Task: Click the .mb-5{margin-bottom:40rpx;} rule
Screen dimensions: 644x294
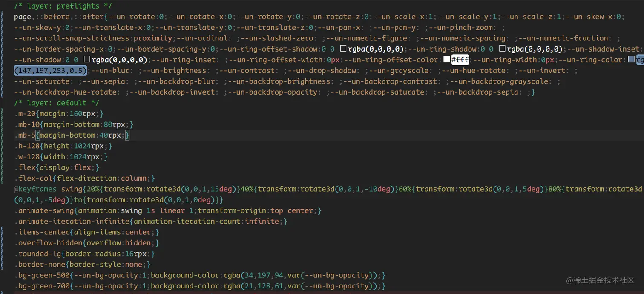Action: [72, 135]
